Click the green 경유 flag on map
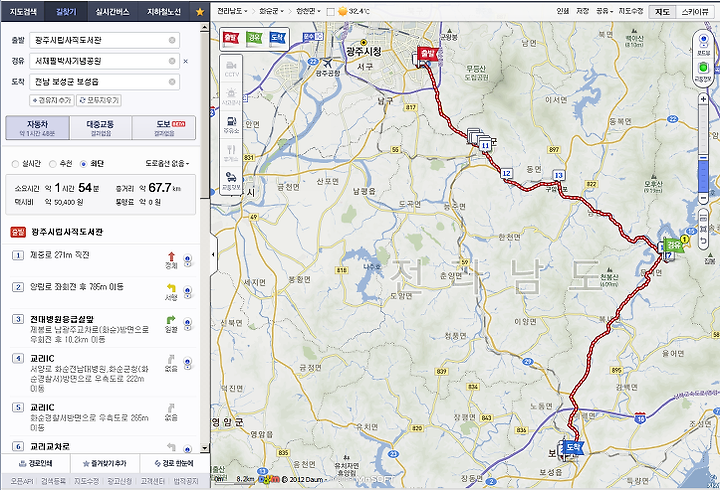The width and height of the screenshot is (720, 490). [x=674, y=244]
